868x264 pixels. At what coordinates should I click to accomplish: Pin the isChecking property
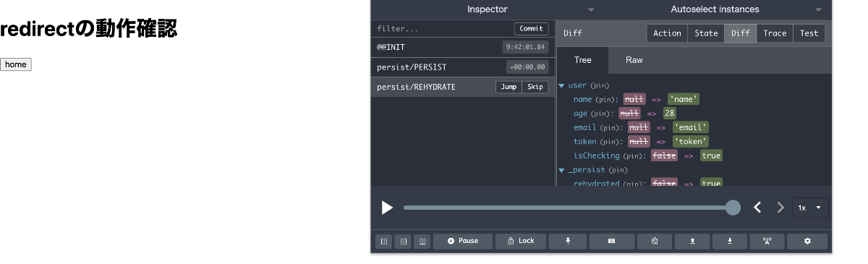[633, 156]
